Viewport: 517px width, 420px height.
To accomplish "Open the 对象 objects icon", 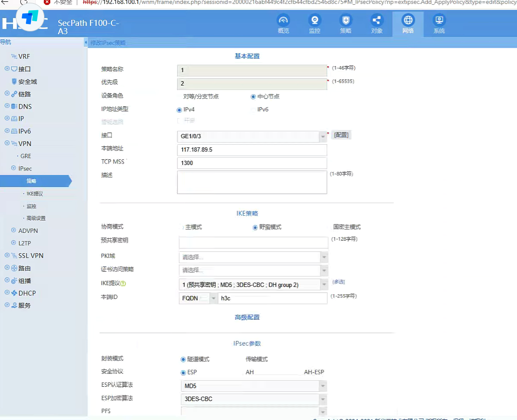I will pos(376,21).
